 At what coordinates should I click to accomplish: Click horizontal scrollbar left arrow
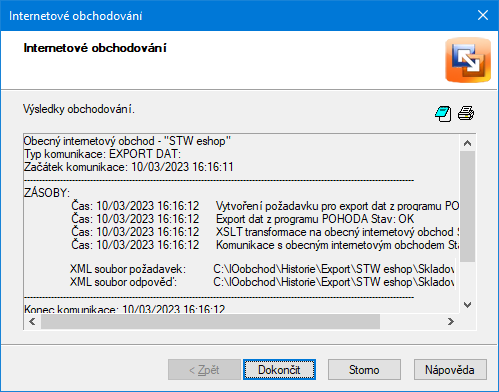coord(32,321)
